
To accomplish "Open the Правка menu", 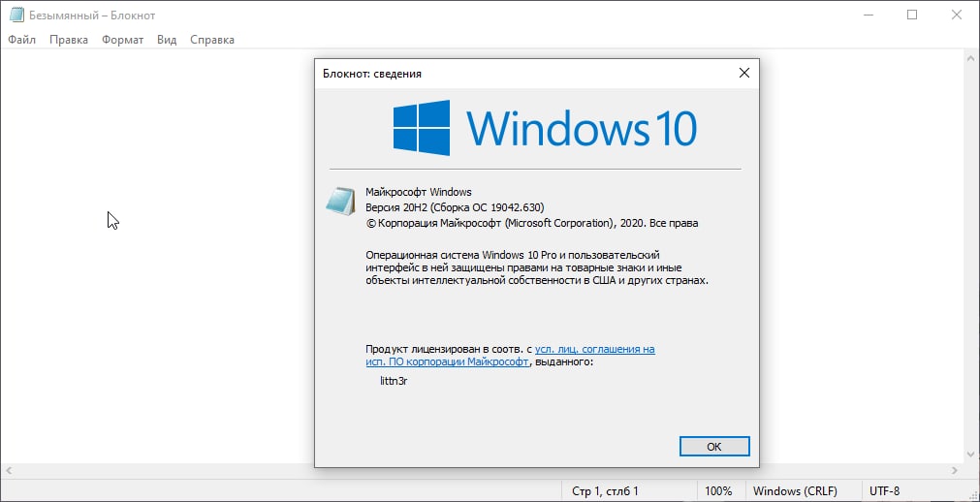I will click(x=69, y=40).
